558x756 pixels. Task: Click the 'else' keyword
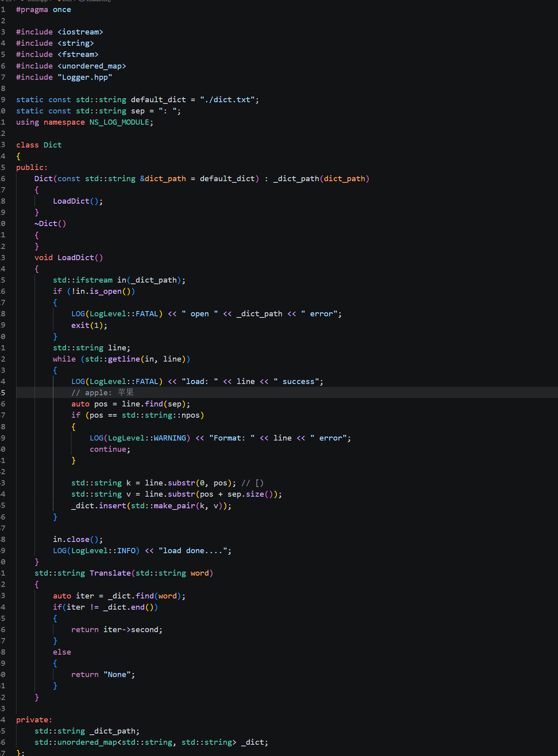62,652
